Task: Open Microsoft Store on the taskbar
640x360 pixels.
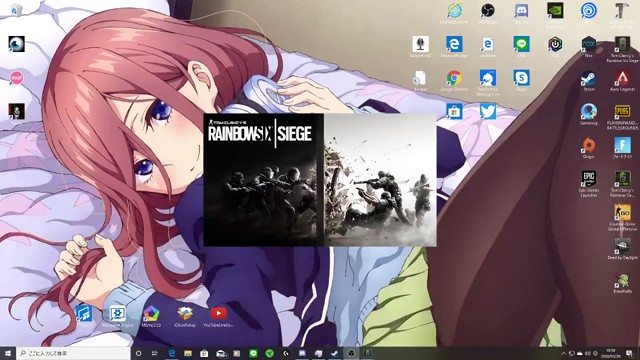Action: click(x=204, y=353)
